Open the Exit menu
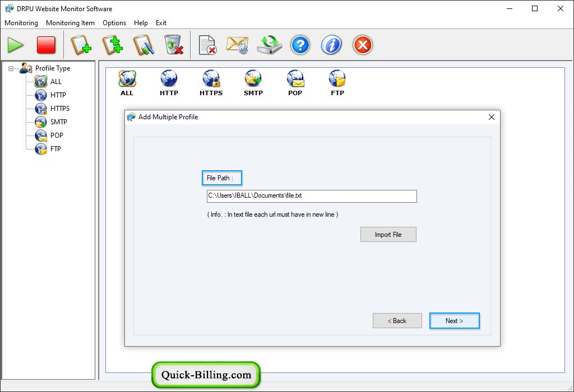The image size is (574, 392). [x=161, y=22]
